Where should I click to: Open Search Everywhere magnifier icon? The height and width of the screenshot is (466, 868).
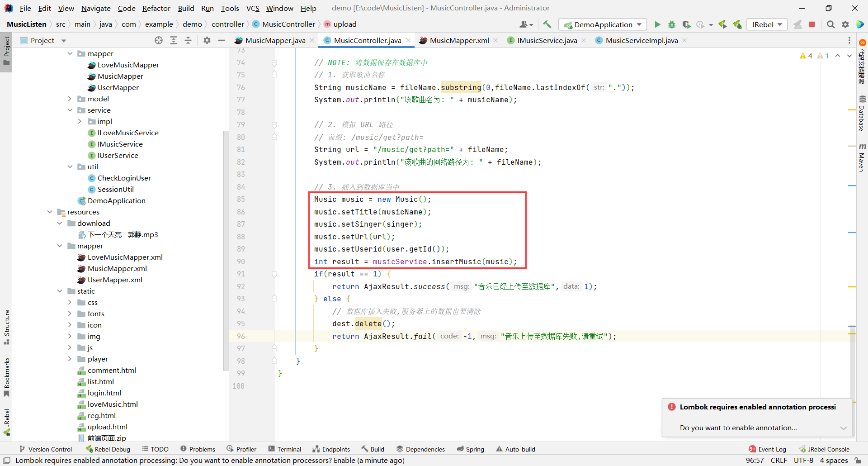[830, 24]
